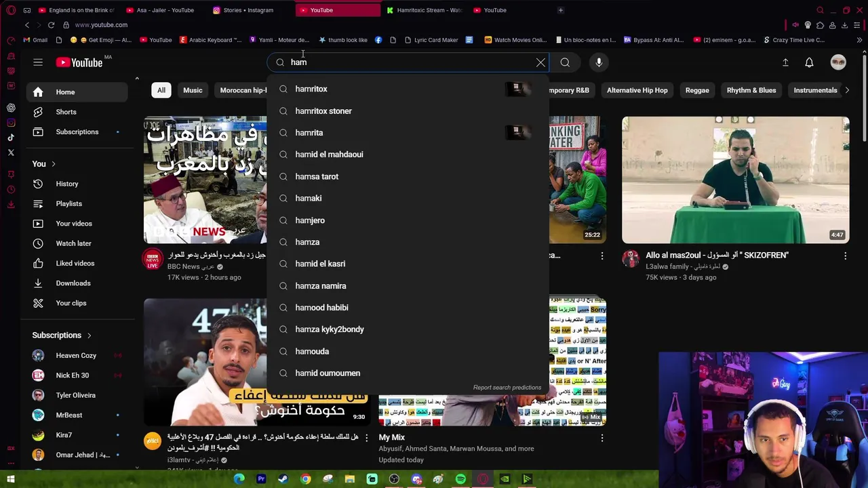Open the account avatar menu
The width and height of the screenshot is (868, 488).
[x=838, y=62]
